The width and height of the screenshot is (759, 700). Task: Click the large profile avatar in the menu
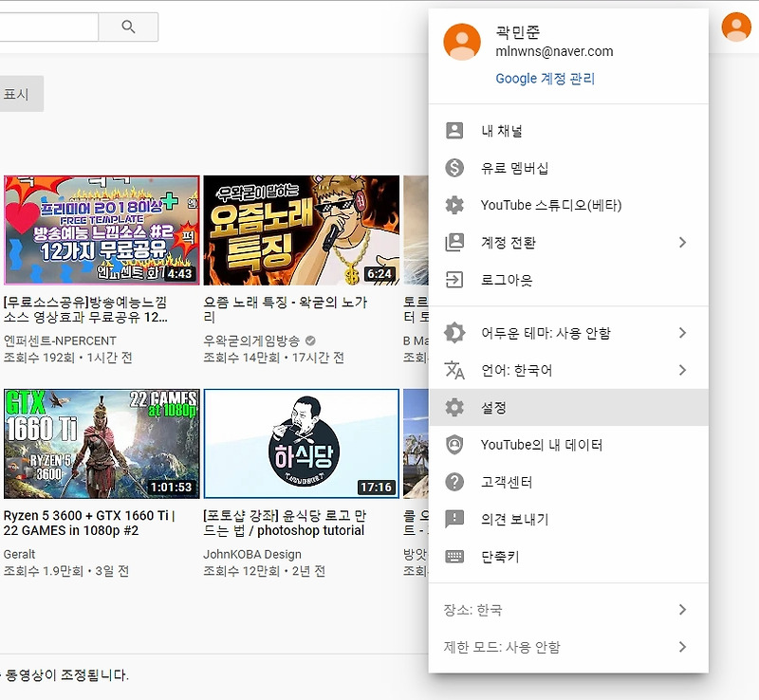462,42
